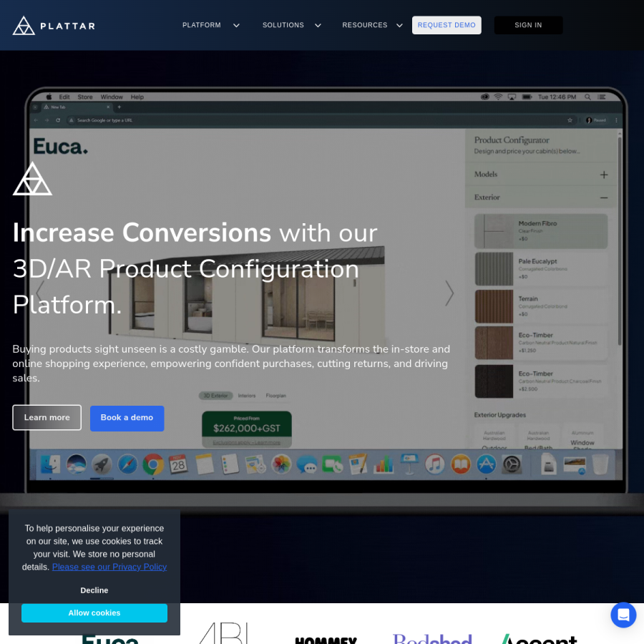Open the Window menu in mac menu bar
This screenshot has width=644, height=644.
click(112, 97)
